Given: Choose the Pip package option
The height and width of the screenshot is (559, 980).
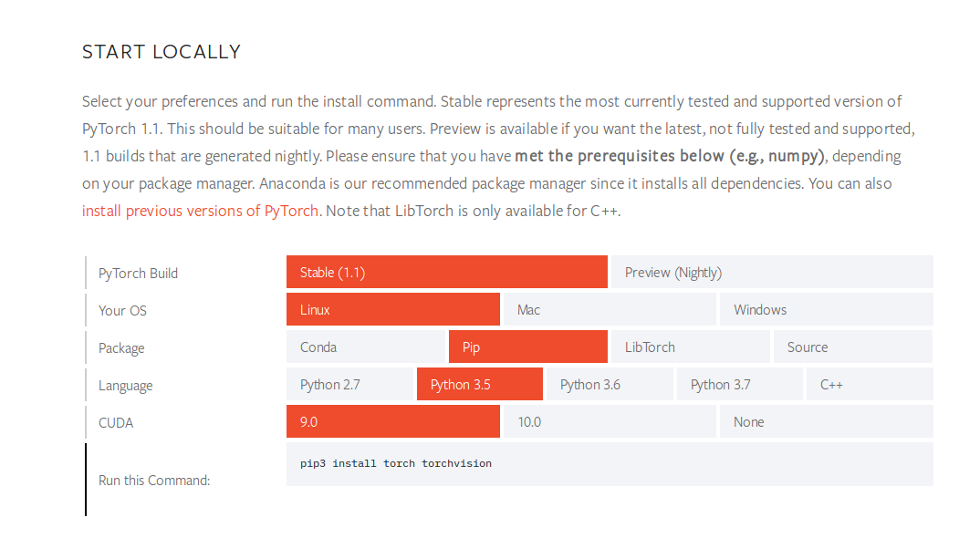Looking at the screenshot, I should [x=528, y=347].
